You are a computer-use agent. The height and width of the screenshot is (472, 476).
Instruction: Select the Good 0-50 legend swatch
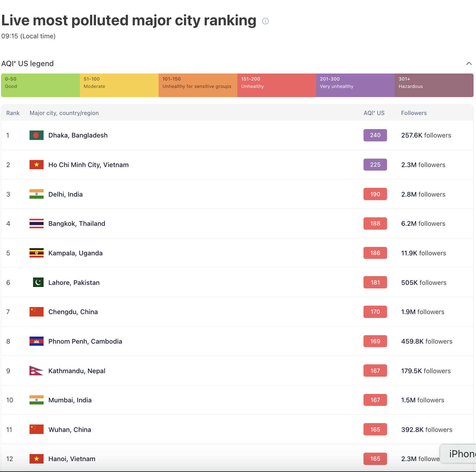point(40,85)
